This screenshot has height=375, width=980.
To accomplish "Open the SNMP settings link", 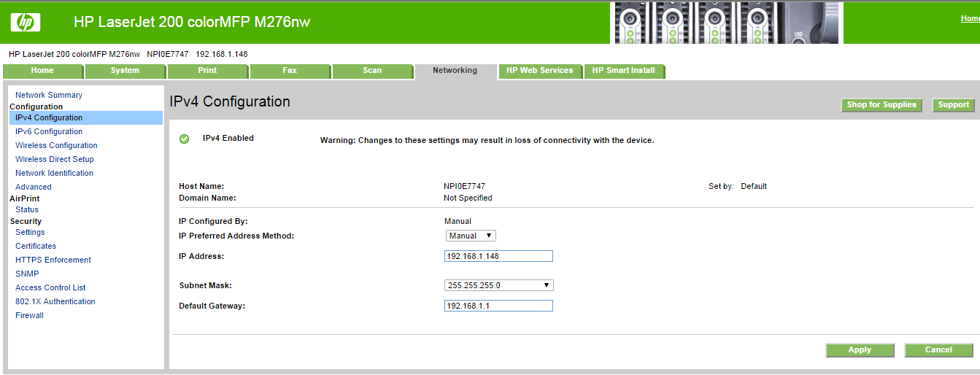I will click(27, 274).
